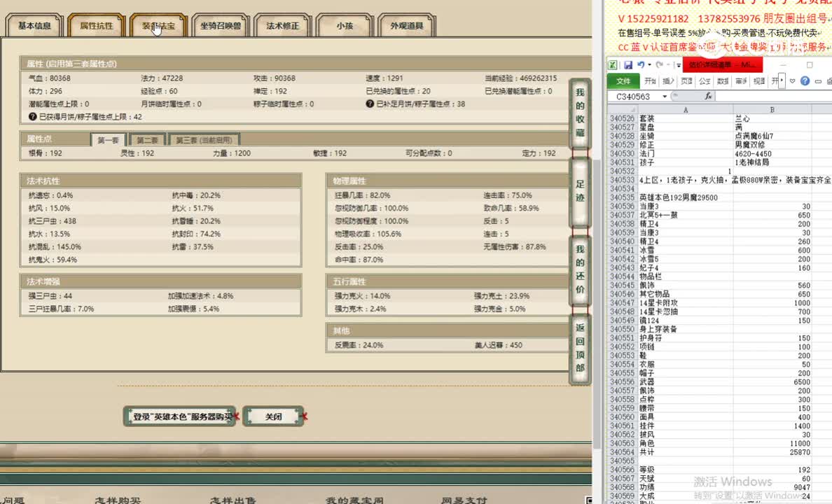Click the Excel program icon in title bar
The height and width of the screenshot is (504, 832).
[614, 65]
